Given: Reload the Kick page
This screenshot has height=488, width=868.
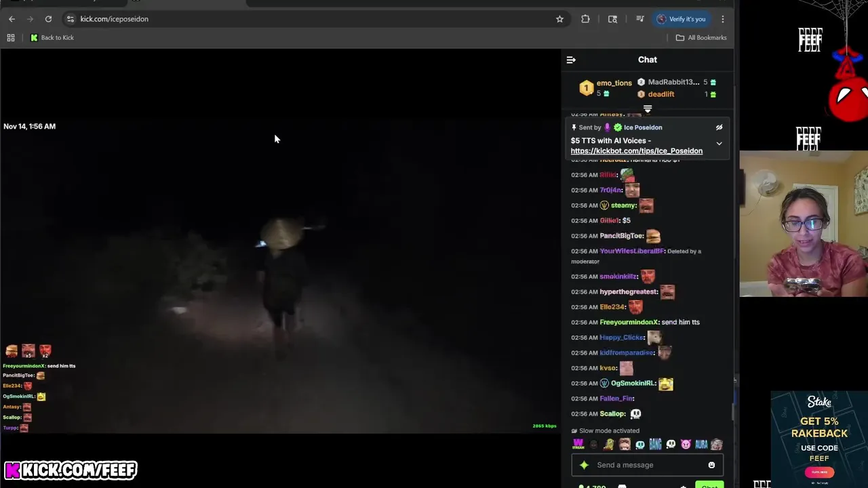Looking at the screenshot, I should click(x=48, y=19).
